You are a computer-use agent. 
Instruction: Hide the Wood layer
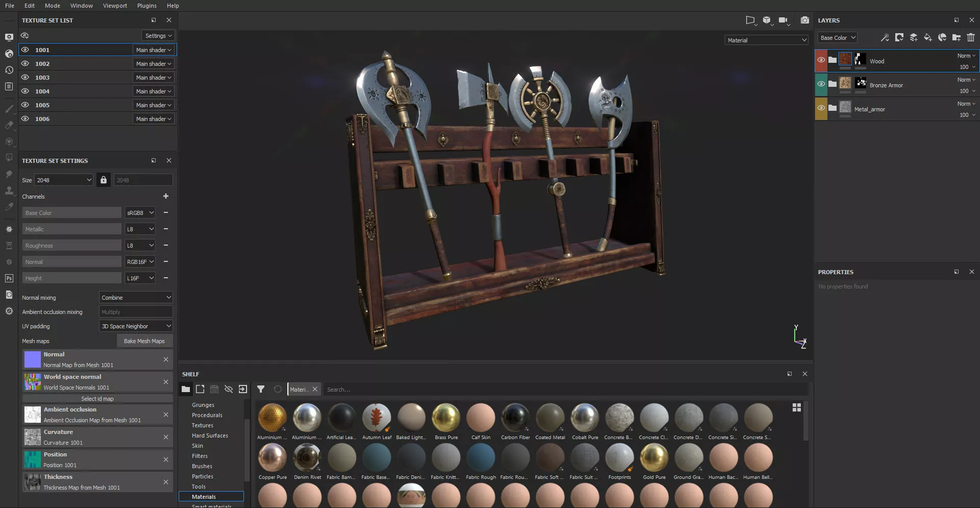pyautogui.click(x=821, y=60)
